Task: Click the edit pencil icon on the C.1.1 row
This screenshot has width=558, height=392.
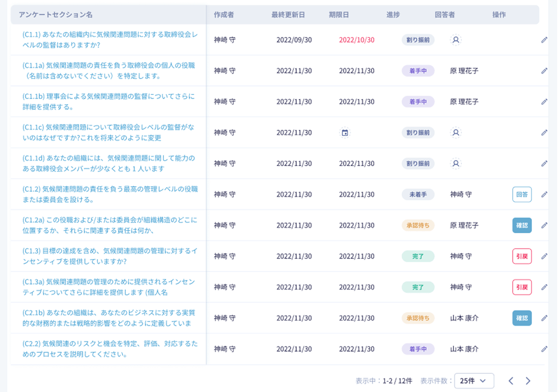Action: point(544,40)
